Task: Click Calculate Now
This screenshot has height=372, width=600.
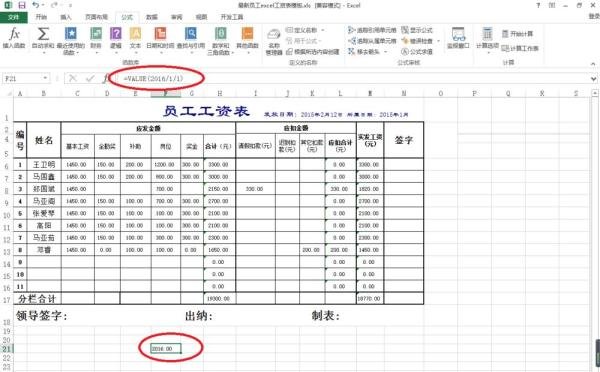Action: coord(517,34)
